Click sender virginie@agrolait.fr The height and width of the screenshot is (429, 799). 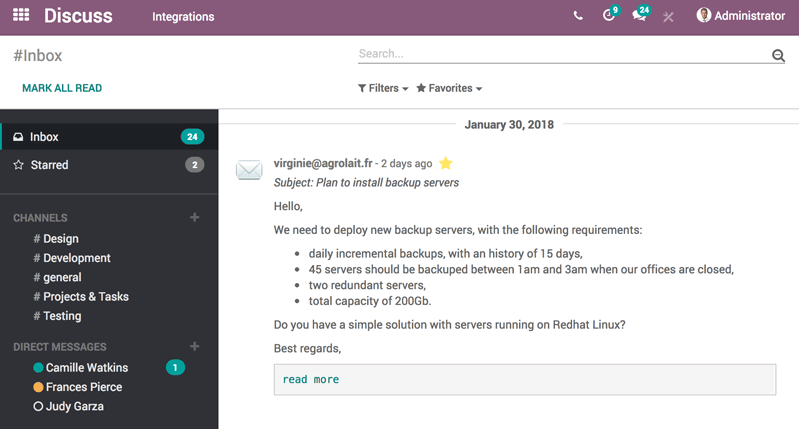[323, 163]
